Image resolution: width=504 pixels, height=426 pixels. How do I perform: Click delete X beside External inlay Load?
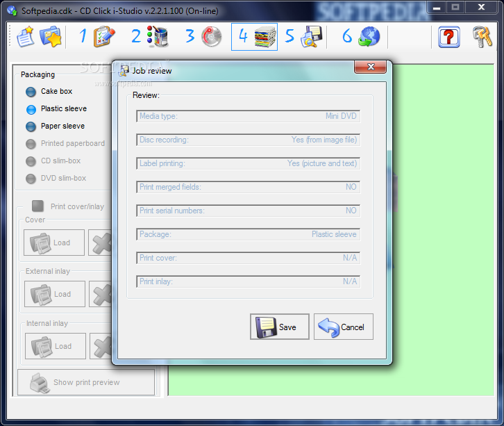[x=101, y=294]
